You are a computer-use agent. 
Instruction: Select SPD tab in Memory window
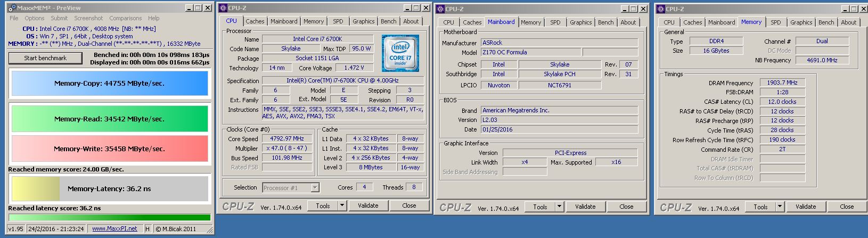[x=776, y=22]
